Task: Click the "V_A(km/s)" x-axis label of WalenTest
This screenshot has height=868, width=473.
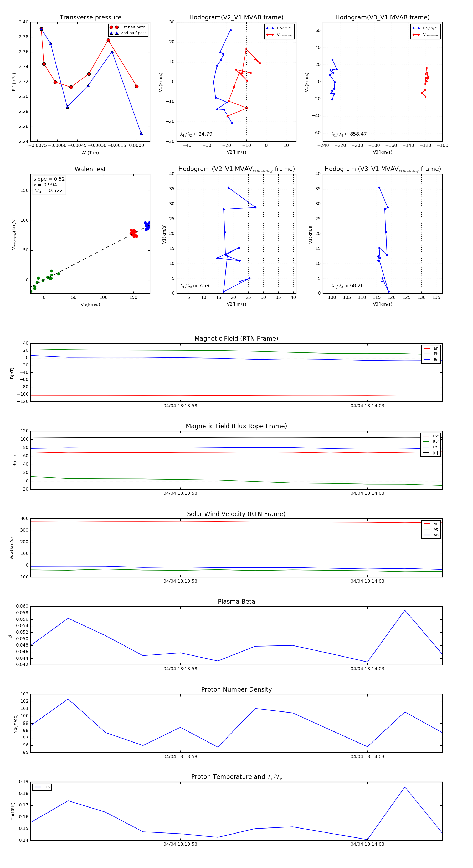Action: tap(90, 305)
